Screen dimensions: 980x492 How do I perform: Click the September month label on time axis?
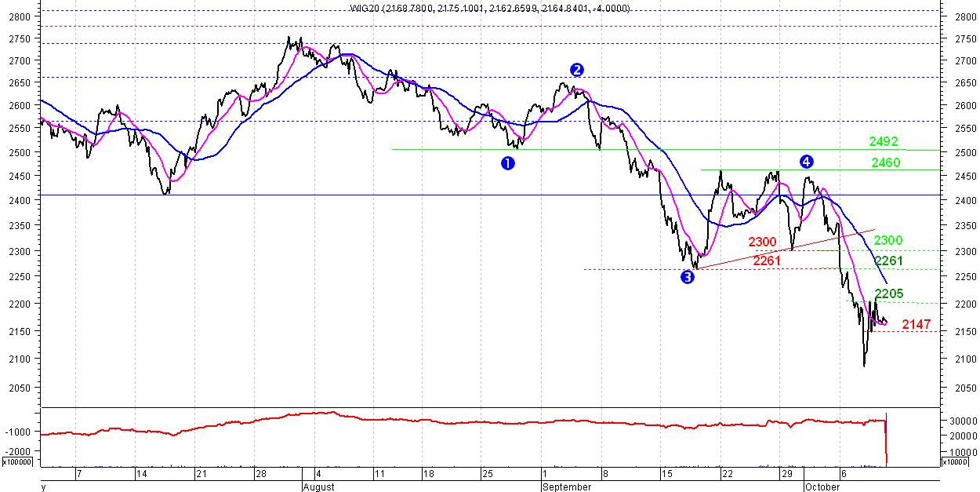click(566, 487)
